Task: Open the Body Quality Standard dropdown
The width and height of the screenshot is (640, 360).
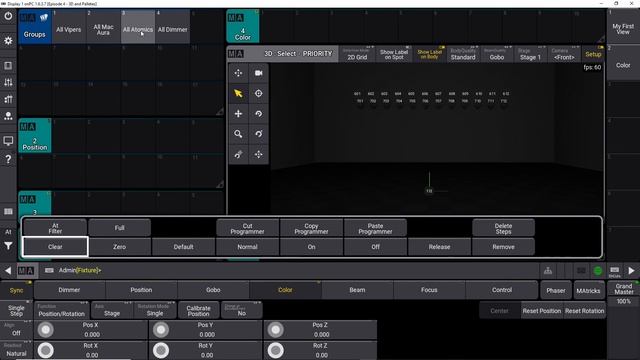Action: 463,54
